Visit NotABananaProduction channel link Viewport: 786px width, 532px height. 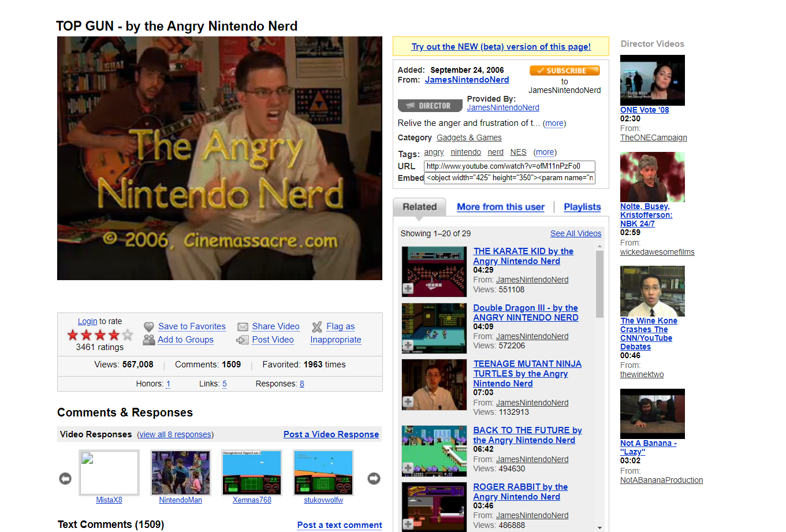tap(661, 480)
